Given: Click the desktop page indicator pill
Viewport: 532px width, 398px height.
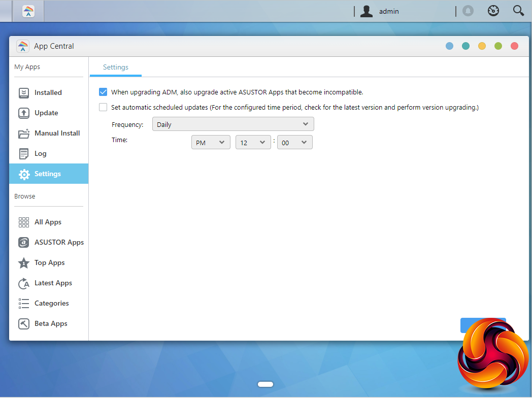Looking at the screenshot, I should [265, 384].
